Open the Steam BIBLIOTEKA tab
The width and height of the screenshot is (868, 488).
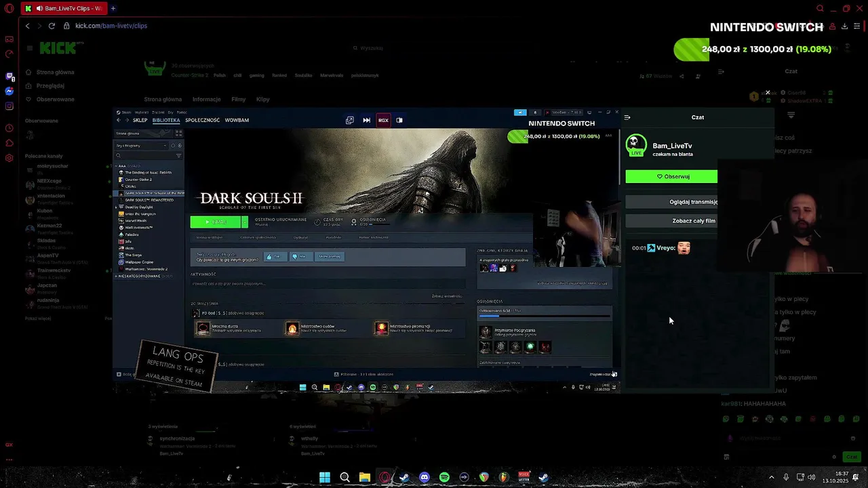point(166,120)
